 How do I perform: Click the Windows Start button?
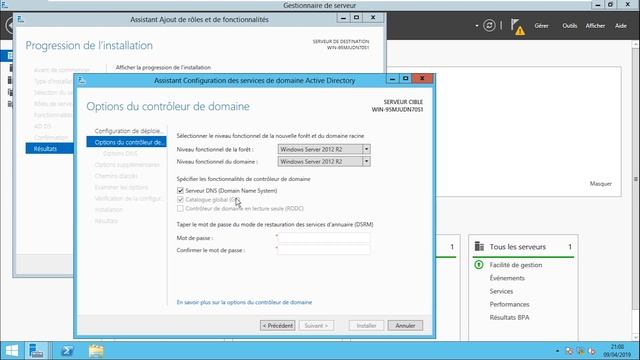coord(12,351)
